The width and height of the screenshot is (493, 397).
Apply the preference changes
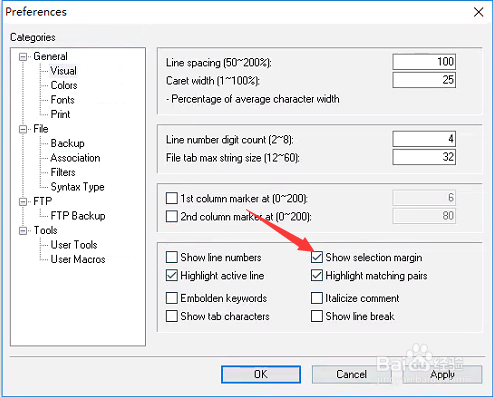point(442,374)
